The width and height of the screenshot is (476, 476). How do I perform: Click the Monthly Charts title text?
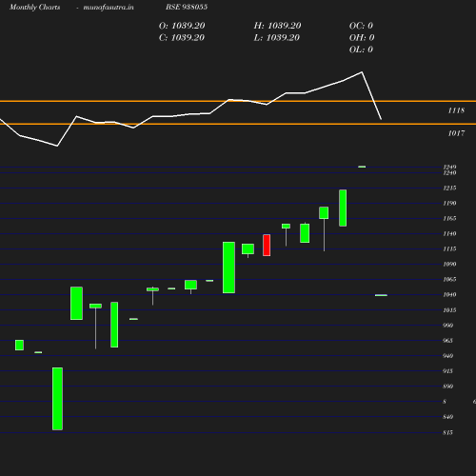(x=35, y=7)
